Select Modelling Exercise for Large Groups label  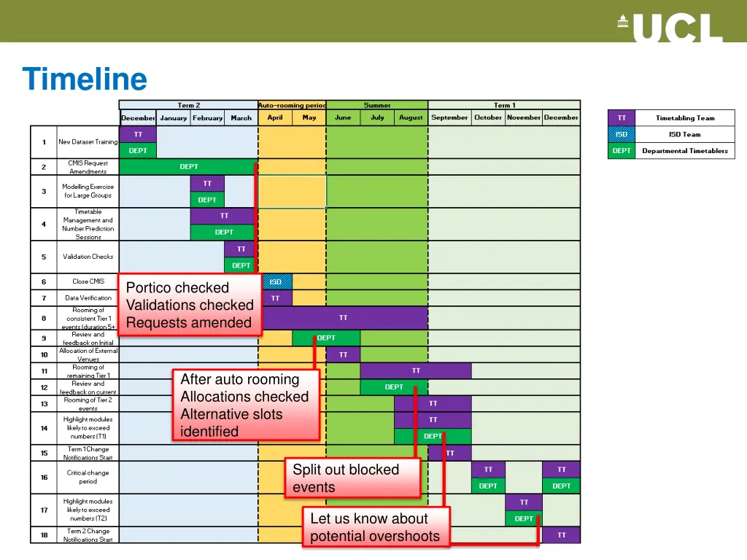[88, 191]
